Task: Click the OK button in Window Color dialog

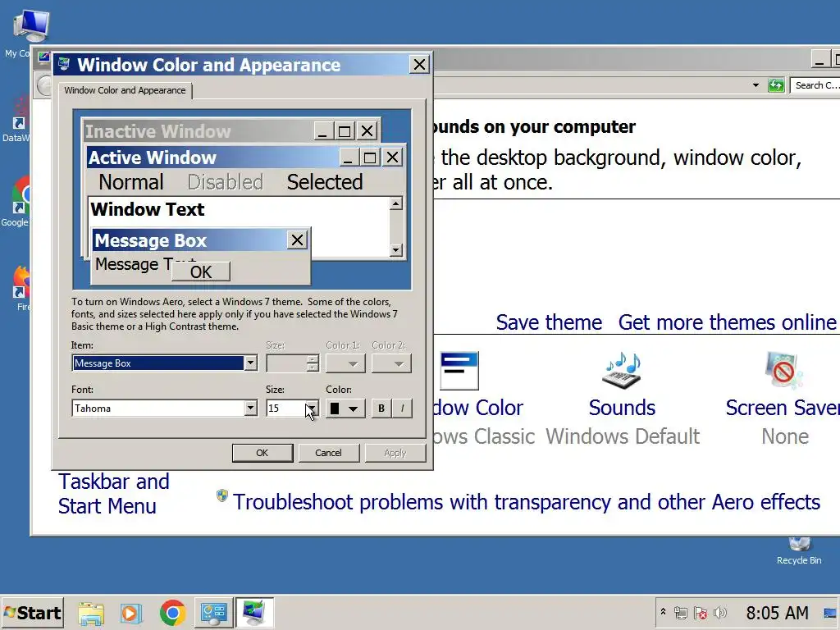Action: pos(262,453)
